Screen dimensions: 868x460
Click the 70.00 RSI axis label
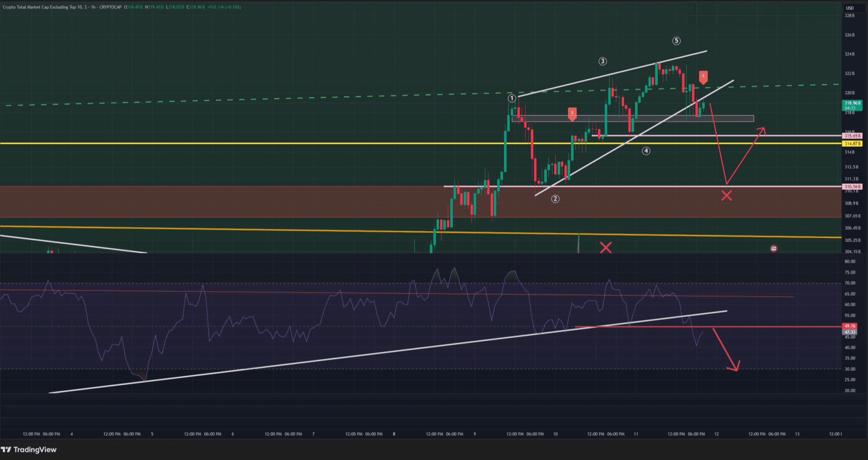(x=850, y=283)
